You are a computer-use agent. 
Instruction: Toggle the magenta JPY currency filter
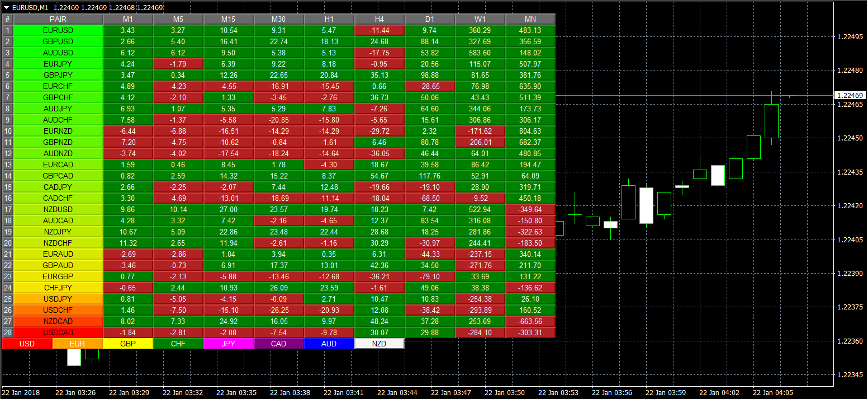[x=228, y=344]
